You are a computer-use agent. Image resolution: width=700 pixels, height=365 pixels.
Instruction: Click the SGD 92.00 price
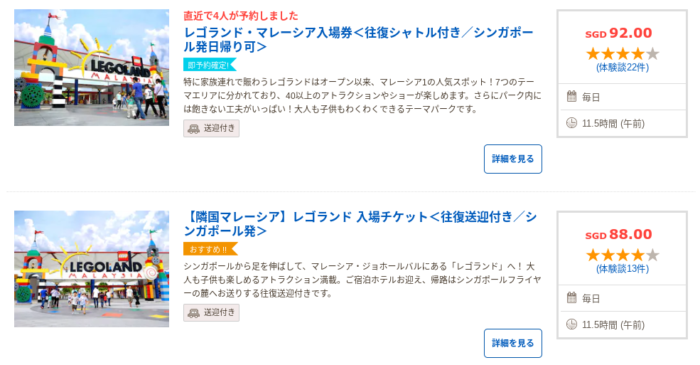[x=619, y=33]
